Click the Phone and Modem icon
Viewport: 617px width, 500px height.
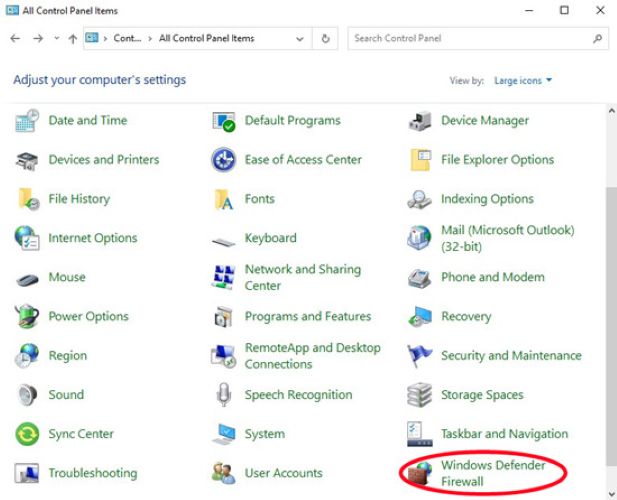pos(419,278)
